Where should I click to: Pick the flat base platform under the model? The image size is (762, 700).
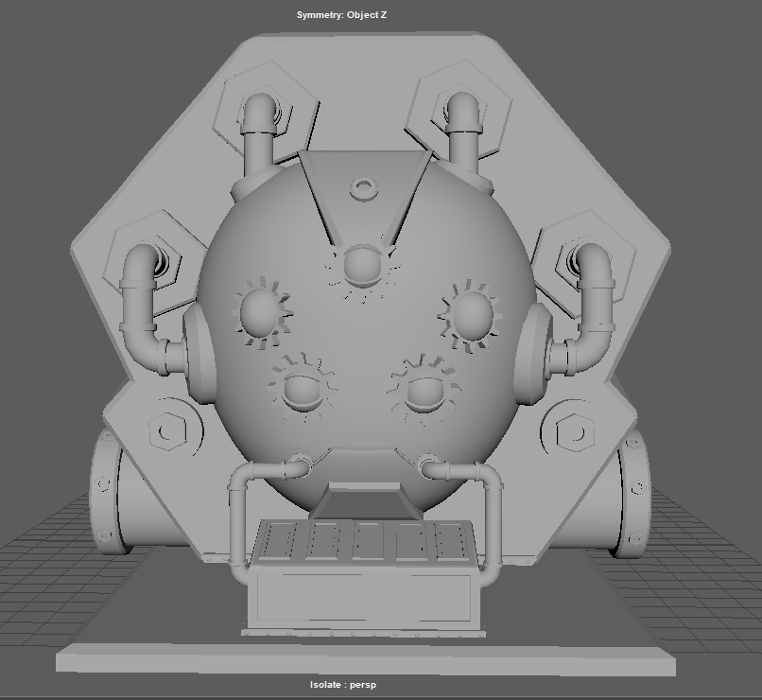point(366,658)
